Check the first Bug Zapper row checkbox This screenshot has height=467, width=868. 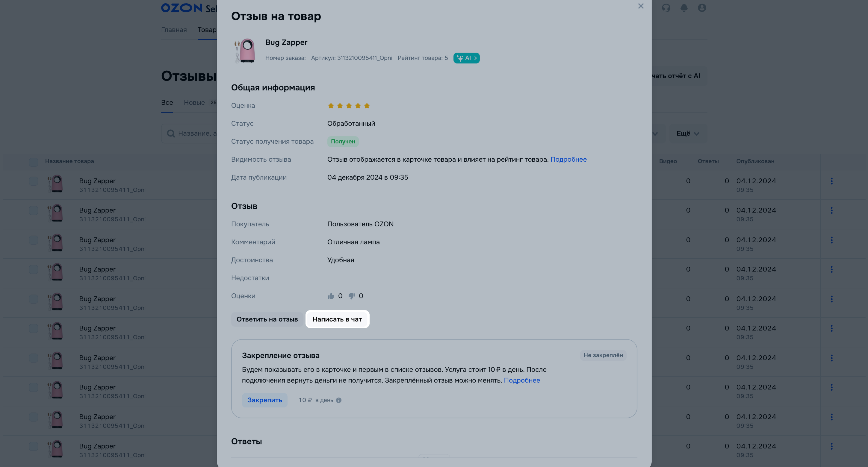[x=33, y=181]
